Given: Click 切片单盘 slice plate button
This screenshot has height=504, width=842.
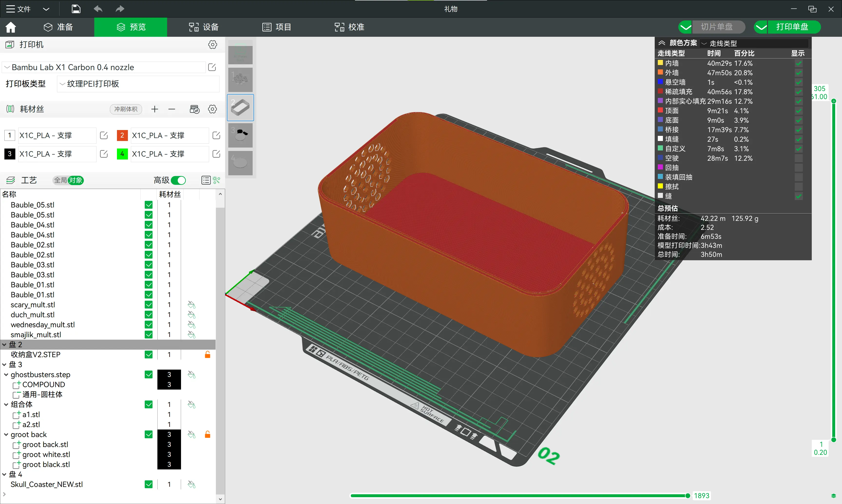Looking at the screenshot, I should point(719,27).
